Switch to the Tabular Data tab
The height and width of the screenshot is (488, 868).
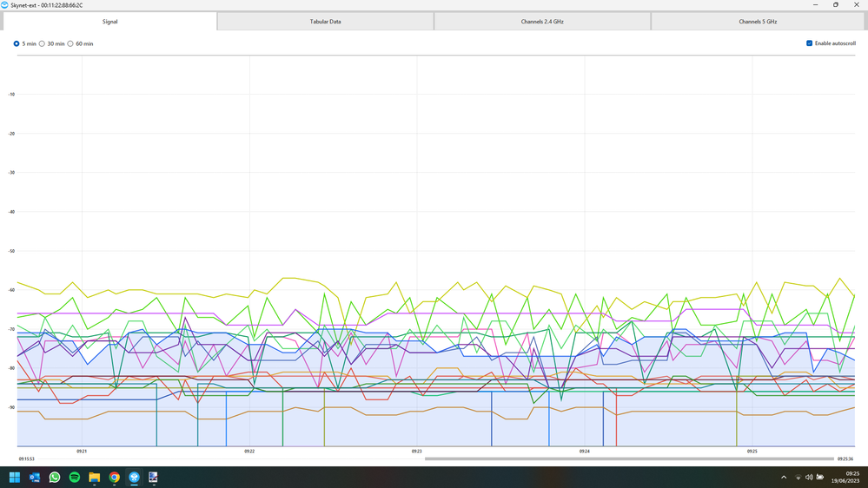click(325, 21)
